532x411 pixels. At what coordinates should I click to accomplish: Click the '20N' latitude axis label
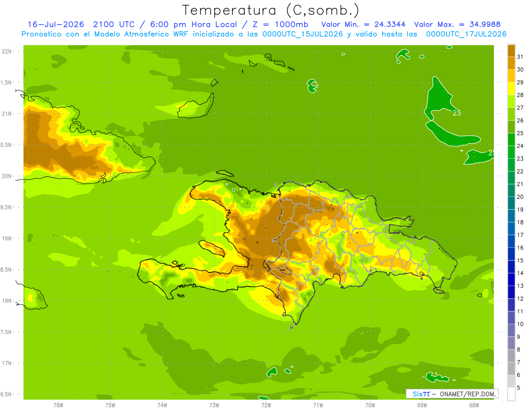pos(7,176)
